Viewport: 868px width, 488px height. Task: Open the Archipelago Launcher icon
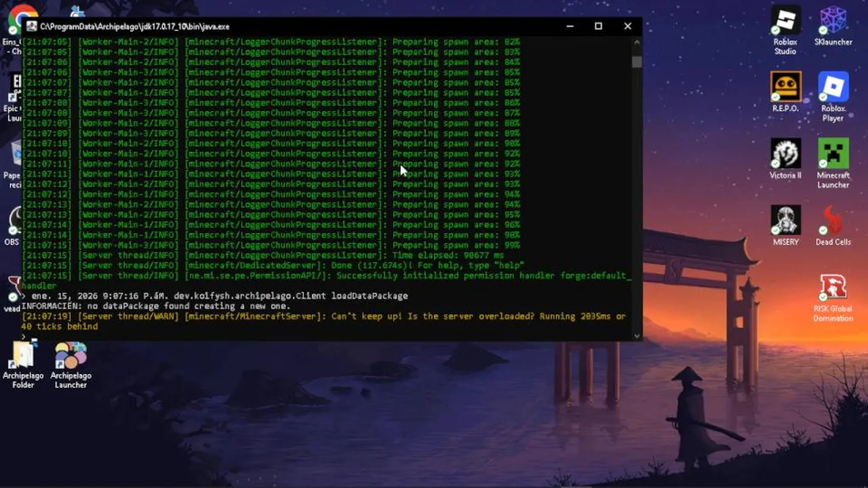coord(71,365)
